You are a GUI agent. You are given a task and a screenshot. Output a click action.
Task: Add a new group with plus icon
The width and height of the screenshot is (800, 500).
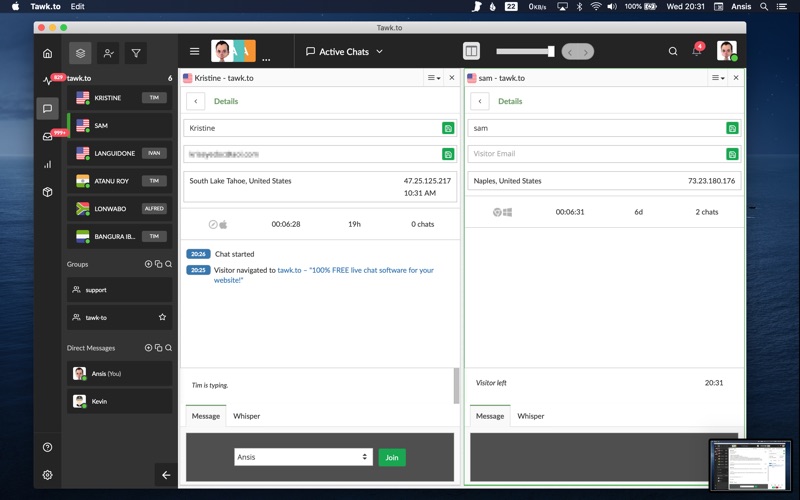(x=148, y=264)
